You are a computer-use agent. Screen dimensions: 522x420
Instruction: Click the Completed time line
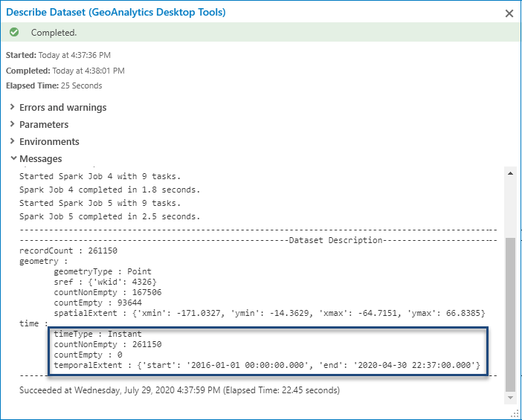pyautogui.click(x=65, y=71)
